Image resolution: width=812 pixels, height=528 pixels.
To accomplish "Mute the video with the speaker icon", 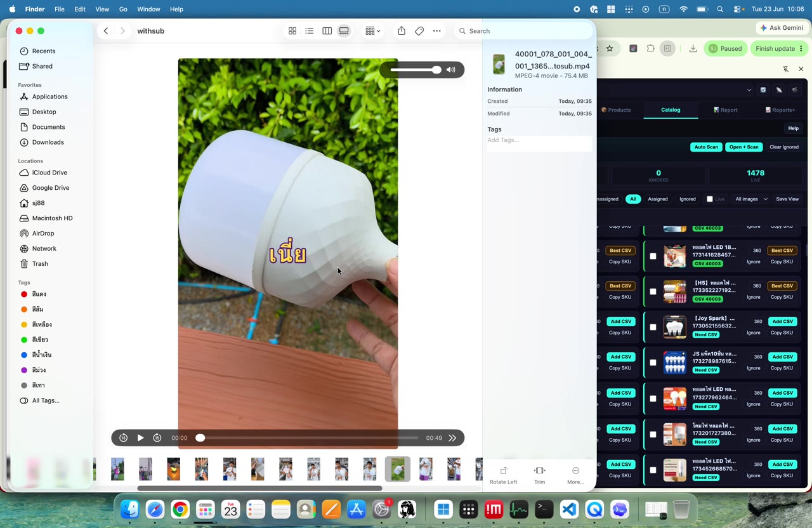I will pos(451,70).
